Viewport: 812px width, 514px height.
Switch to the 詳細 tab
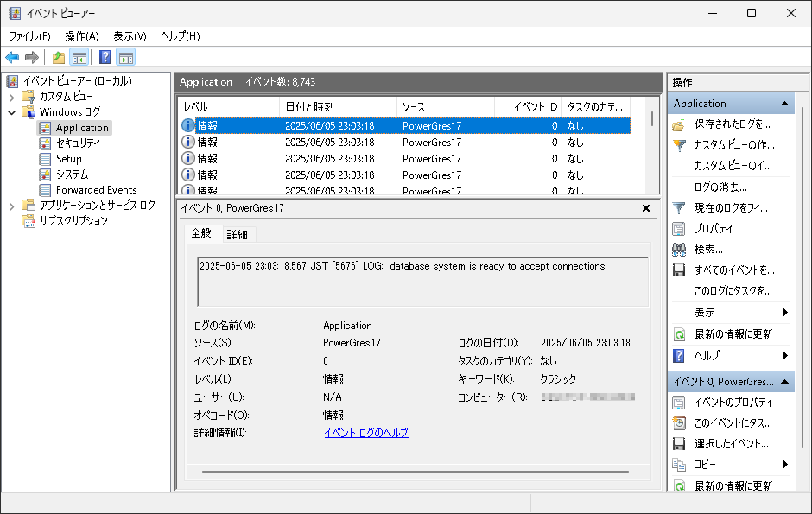[238, 234]
